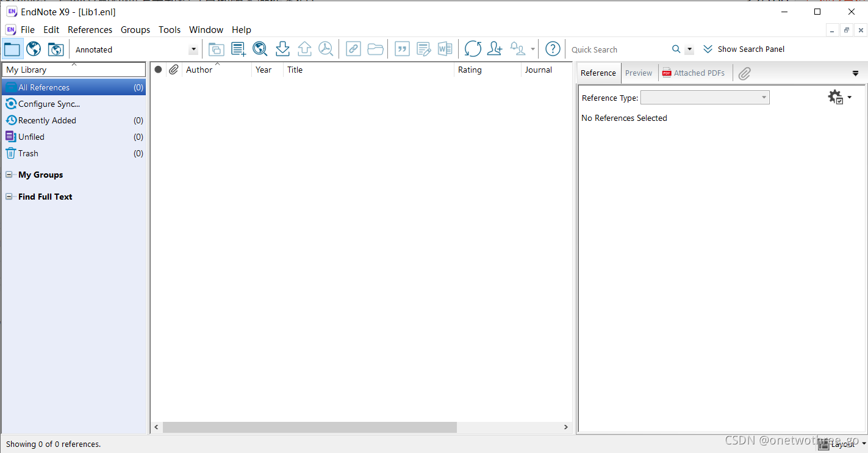Click the scroll left arrow of reference list
868x453 pixels.
[x=156, y=427]
